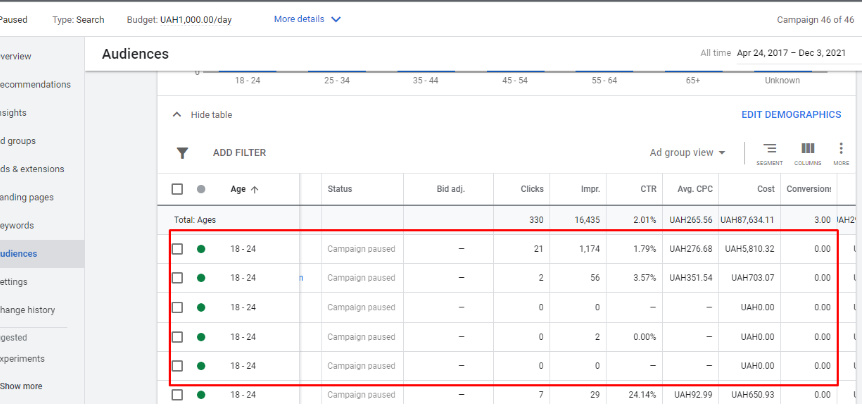The height and width of the screenshot is (412, 862).
Task: Select checkbox of the UAH703.07 cost row
Action: [x=177, y=278]
